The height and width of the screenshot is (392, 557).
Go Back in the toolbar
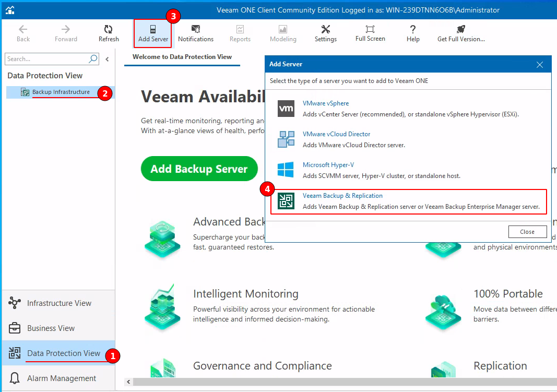[x=23, y=33]
